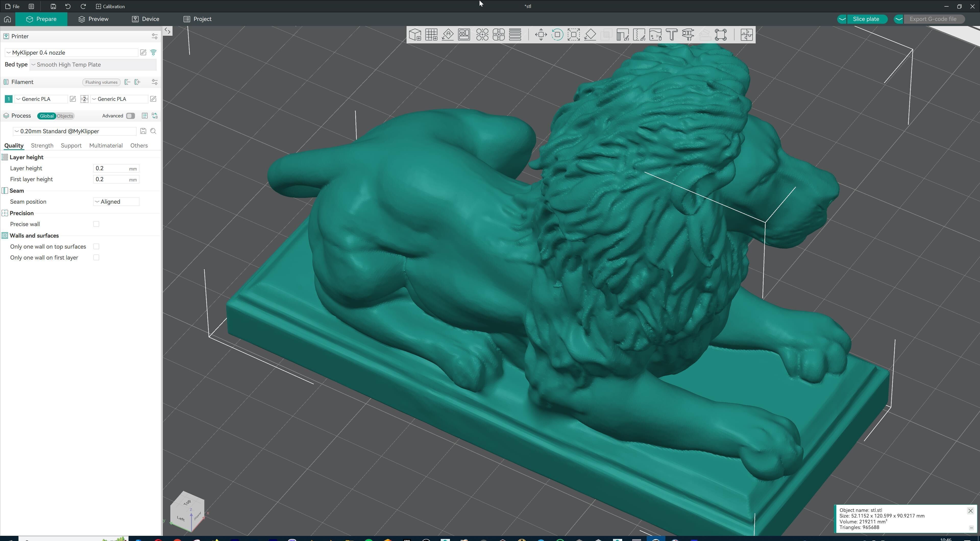
Task: Click the Split to parts icon
Action: (x=498, y=35)
